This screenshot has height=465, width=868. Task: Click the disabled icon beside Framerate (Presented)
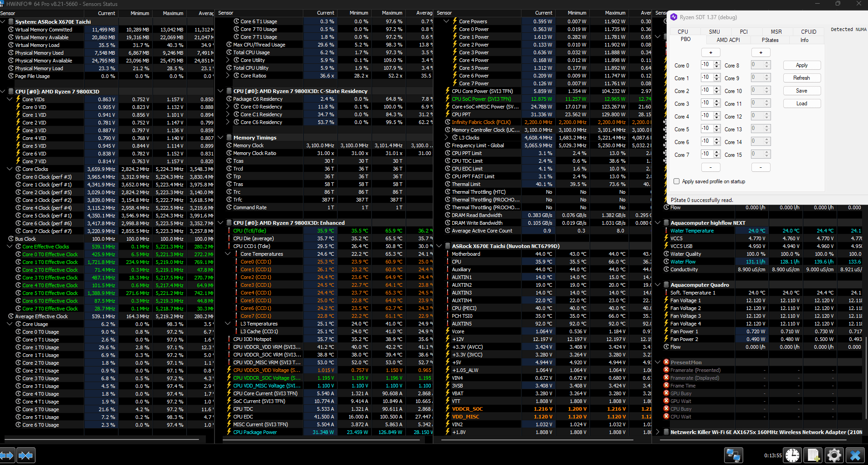(666, 370)
